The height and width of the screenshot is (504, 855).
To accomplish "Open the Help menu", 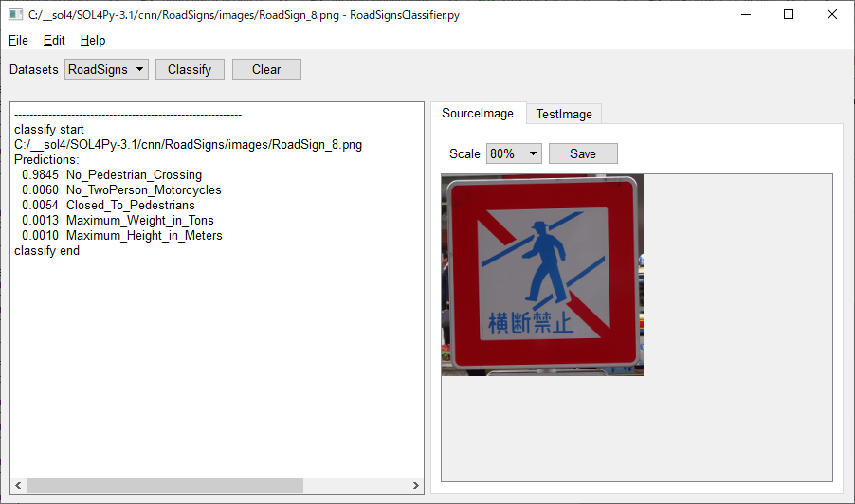I will point(93,41).
